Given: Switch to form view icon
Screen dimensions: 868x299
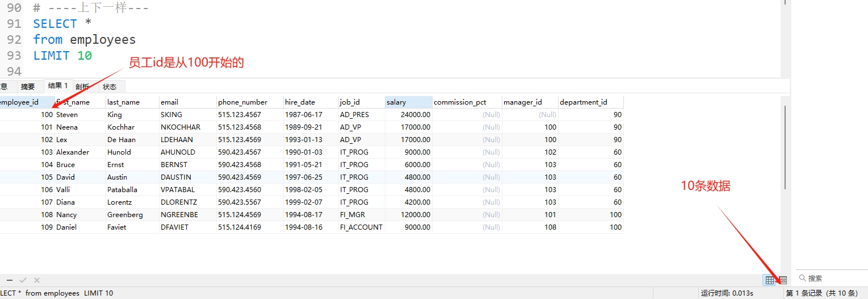Looking at the screenshot, I should click(x=783, y=280).
